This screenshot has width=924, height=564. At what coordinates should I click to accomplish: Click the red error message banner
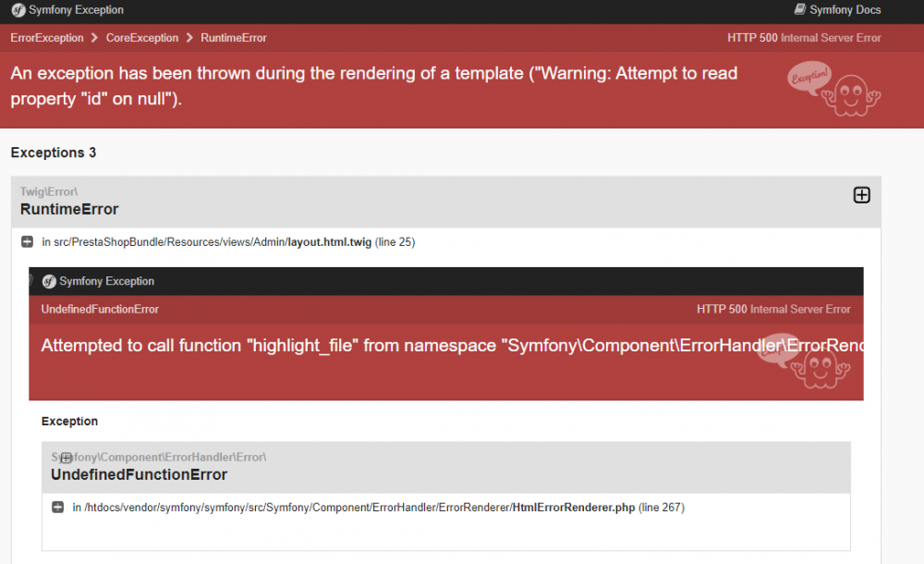click(370, 84)
